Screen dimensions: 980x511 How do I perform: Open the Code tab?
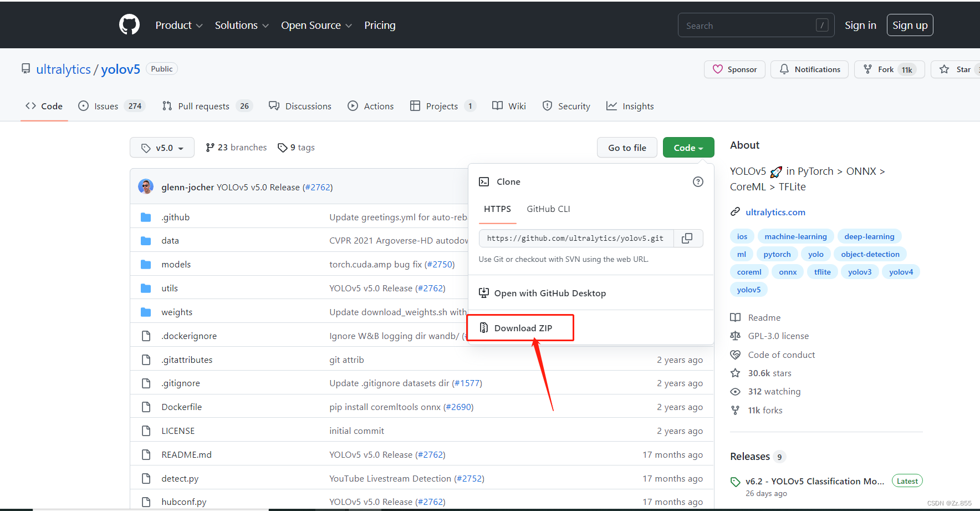point(44,106)
